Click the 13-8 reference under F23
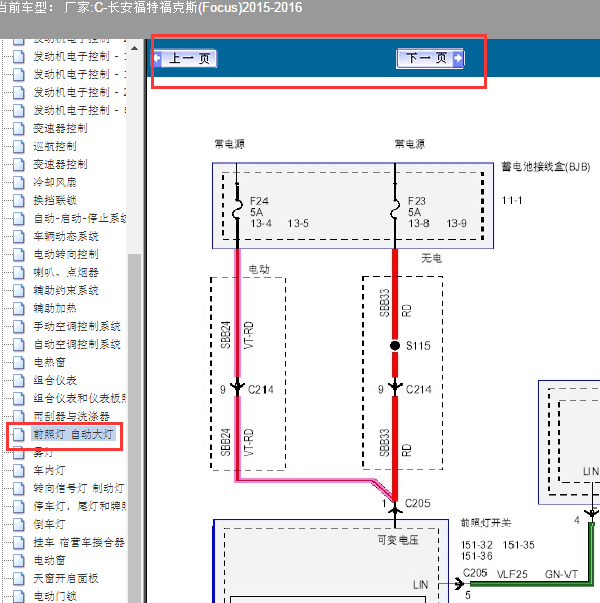Image resolution: width=600 pixels, height=603 pixels. point(419,223)
